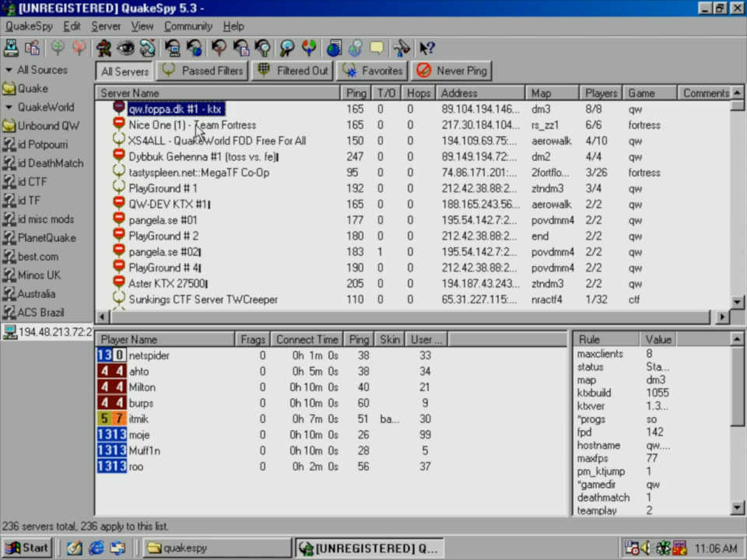Click the volume speaker tray icon

pos(646,548)
